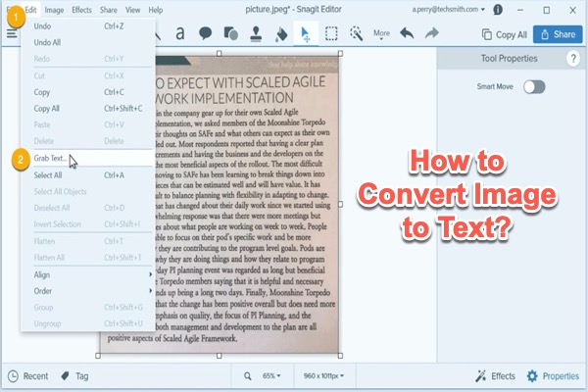Expand the More tools dropdown
Screen dimensions: 588x392
click(x=381, y=33)
